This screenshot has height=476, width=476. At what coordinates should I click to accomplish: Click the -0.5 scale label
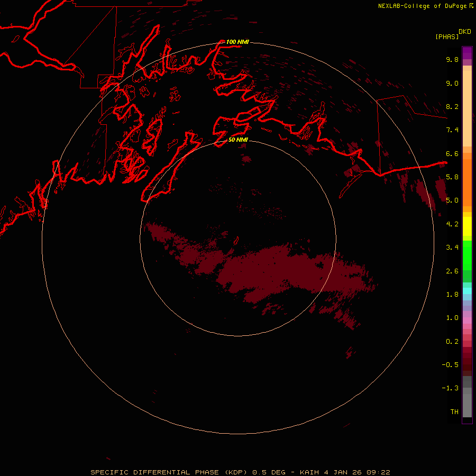(x=450, y=365)
